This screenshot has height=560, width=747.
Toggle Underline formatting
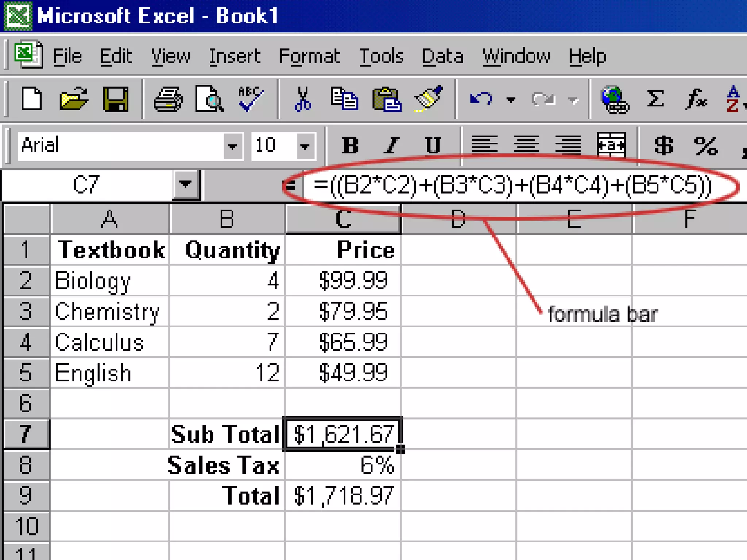[x=433, y=146]
